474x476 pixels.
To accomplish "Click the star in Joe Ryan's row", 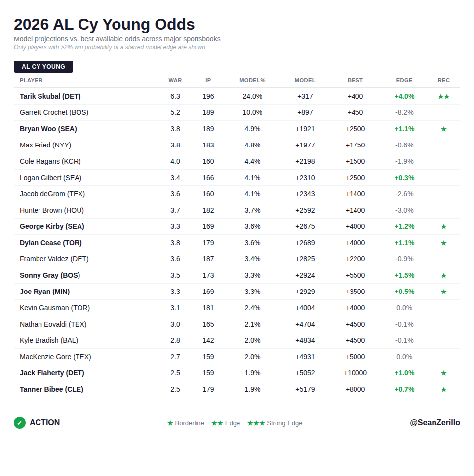I will coord(443,292).
